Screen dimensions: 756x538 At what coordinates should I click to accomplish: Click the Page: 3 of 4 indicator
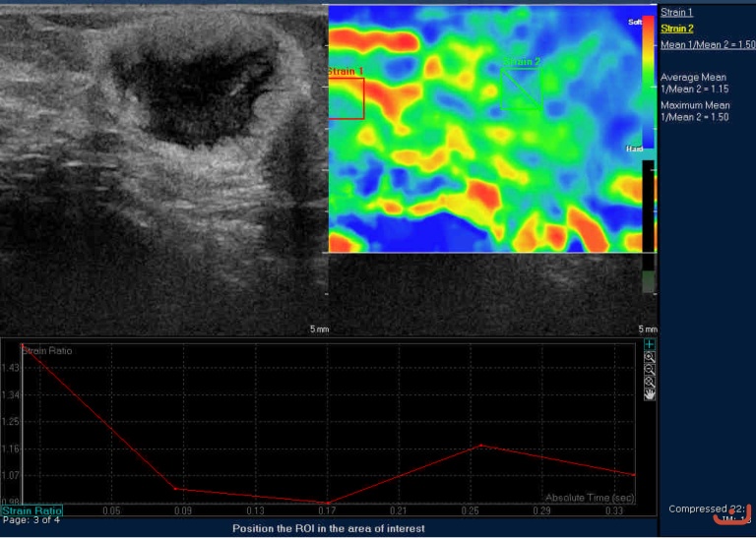tap(31, 520)
